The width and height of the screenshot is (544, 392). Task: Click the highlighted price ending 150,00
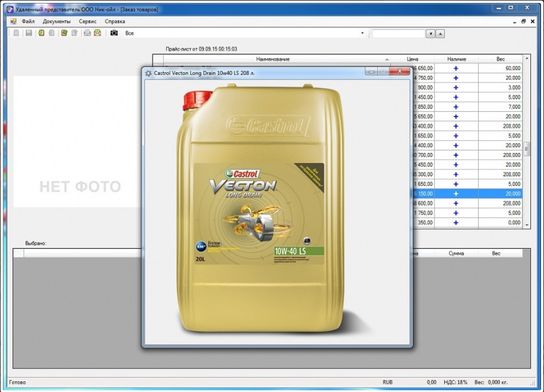423,194
